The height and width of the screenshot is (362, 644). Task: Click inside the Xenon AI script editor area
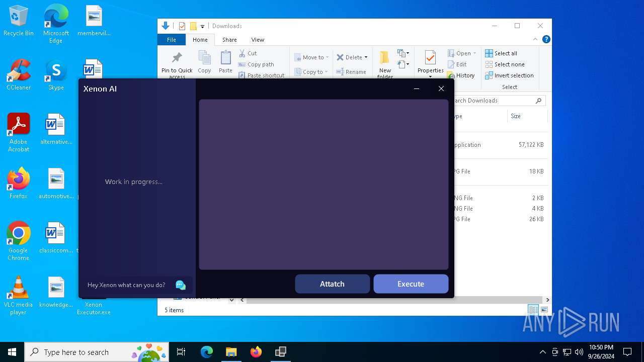point(324,184)
